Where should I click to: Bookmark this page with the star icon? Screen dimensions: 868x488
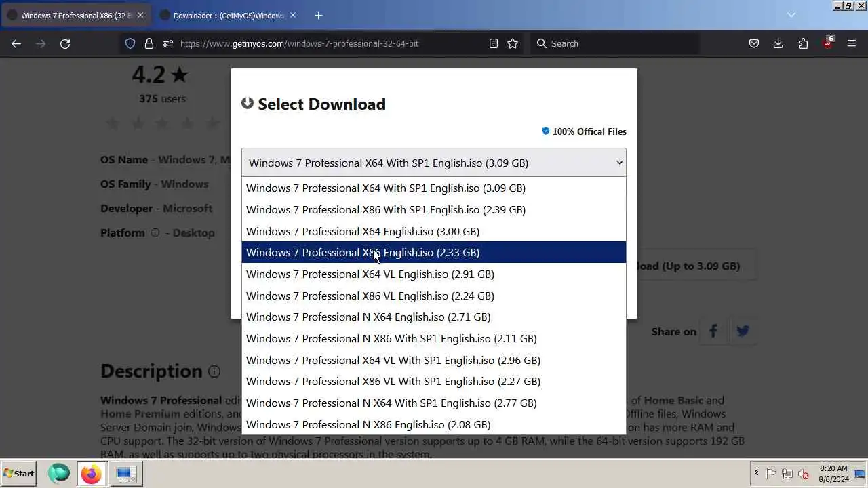(x=513, y=43)
